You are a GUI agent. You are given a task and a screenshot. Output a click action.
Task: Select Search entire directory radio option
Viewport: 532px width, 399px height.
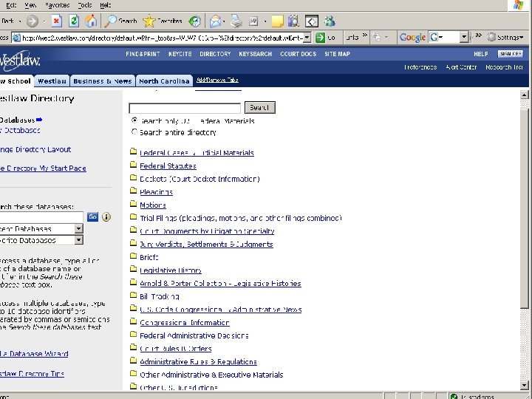coord(134,132)
